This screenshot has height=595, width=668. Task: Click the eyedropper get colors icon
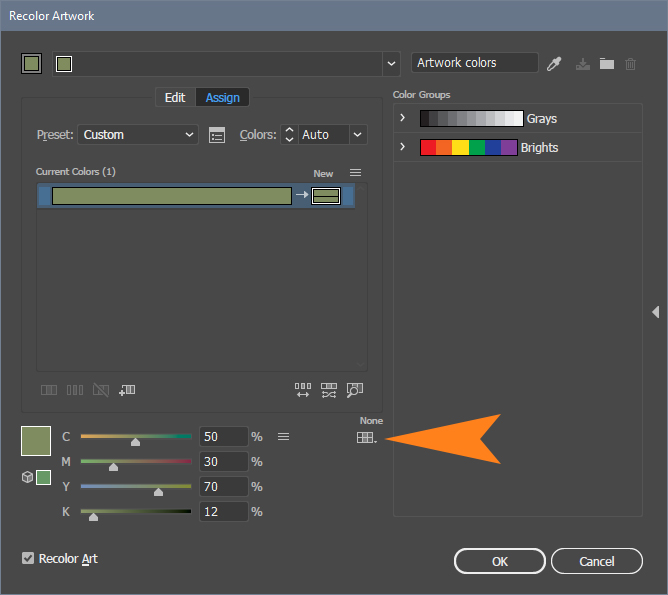point(554,63)
